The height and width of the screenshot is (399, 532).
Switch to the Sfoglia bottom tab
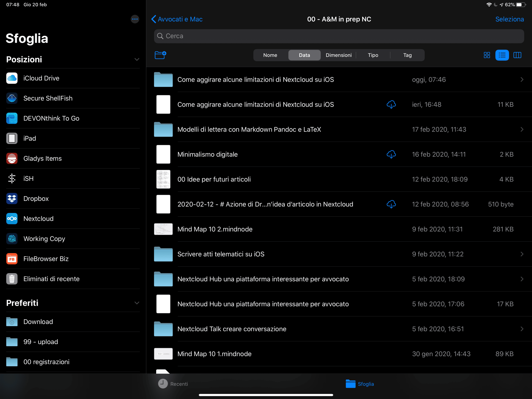360,384
